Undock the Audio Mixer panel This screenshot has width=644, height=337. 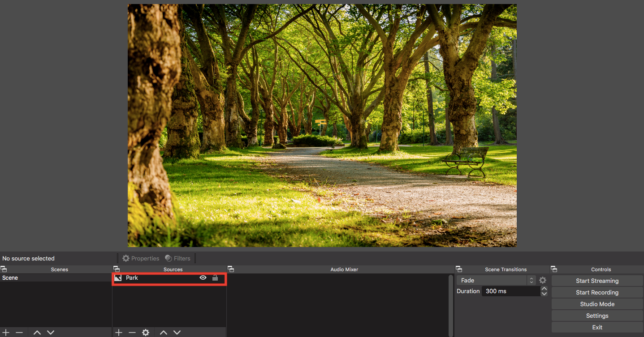231,269
